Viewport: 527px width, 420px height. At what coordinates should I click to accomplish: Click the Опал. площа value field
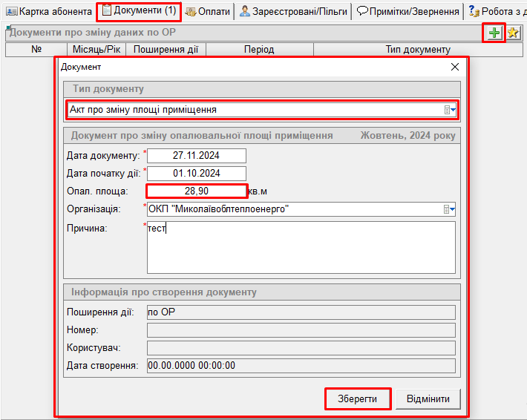pos(197,191)
